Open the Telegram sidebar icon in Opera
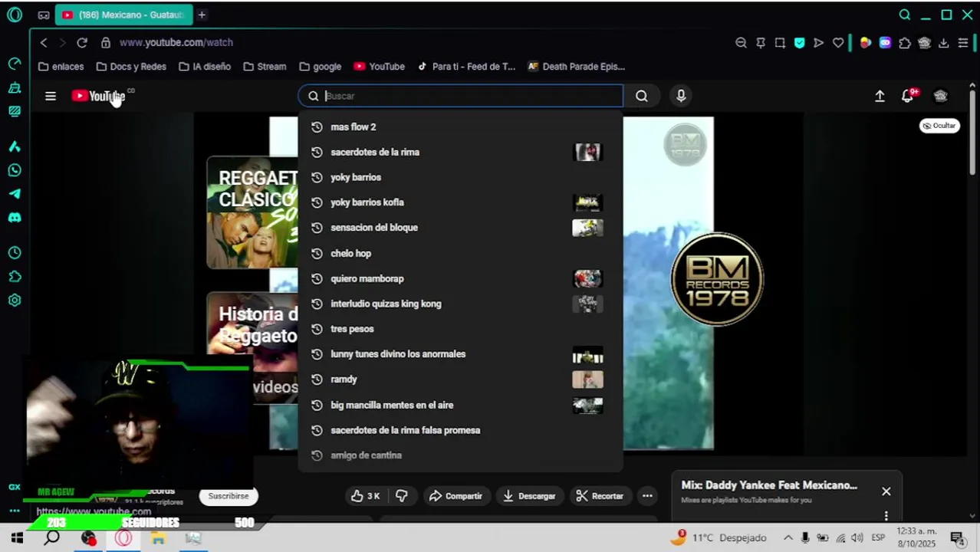Viewport: 980px width, 552px height. (15, 194)
